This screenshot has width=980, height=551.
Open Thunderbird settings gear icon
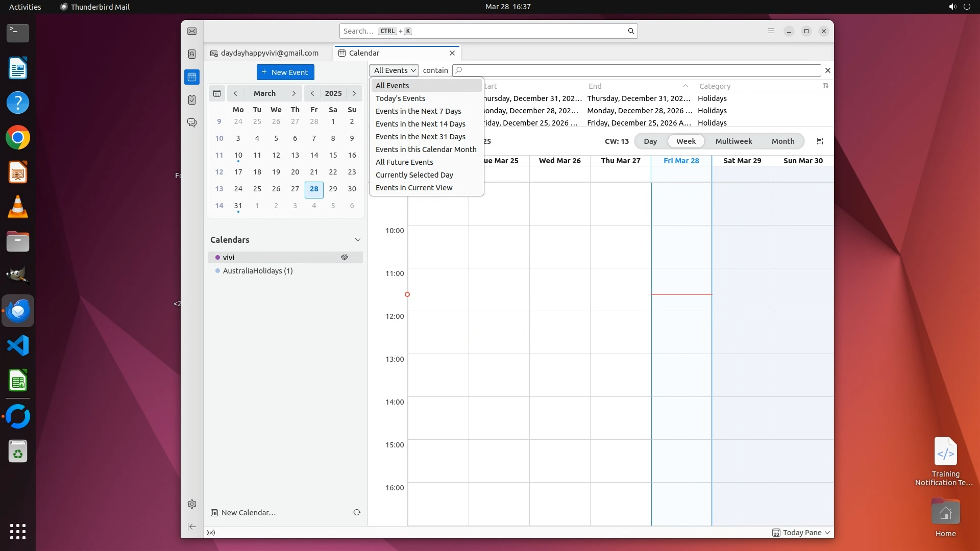[x=192, y=504]
